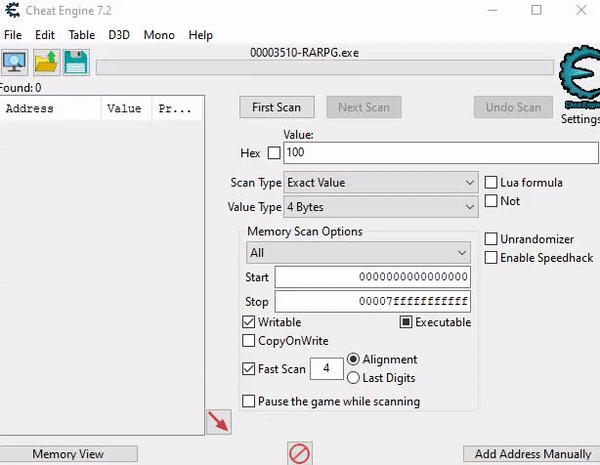
Task: Enable the Lua formula checkbox
Action: coord(491,182)
